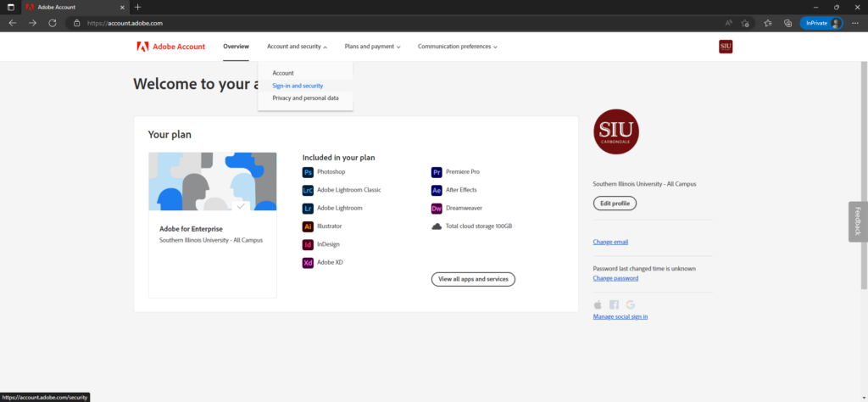The height and width of the screenshot is (402, 868).
Task: Click the InDesign Id icon
Action: [308, 244]
